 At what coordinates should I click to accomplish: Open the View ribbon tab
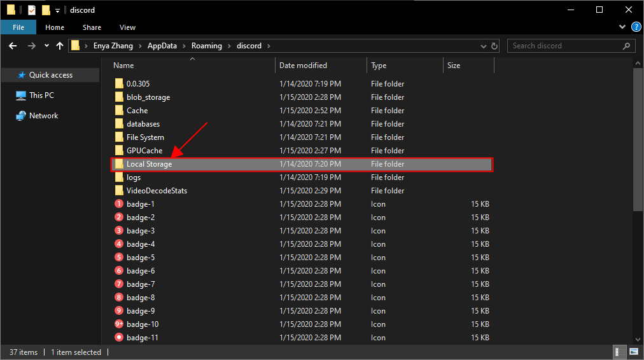127,27
